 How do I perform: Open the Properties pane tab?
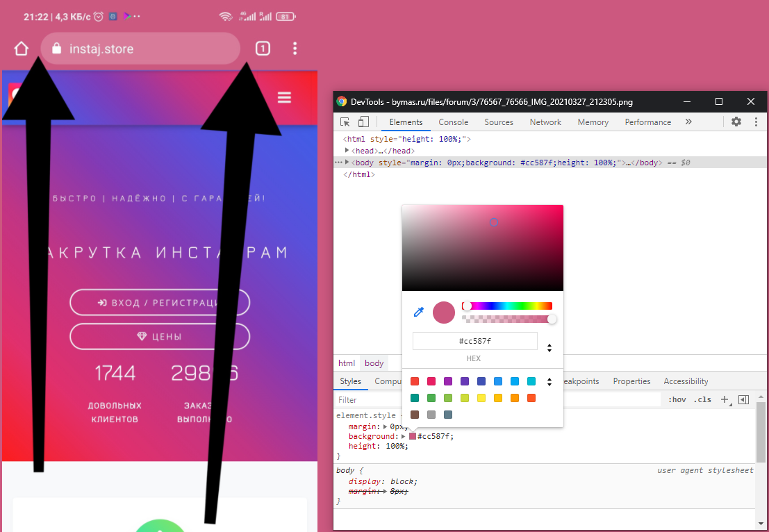[x=631, y=381]
